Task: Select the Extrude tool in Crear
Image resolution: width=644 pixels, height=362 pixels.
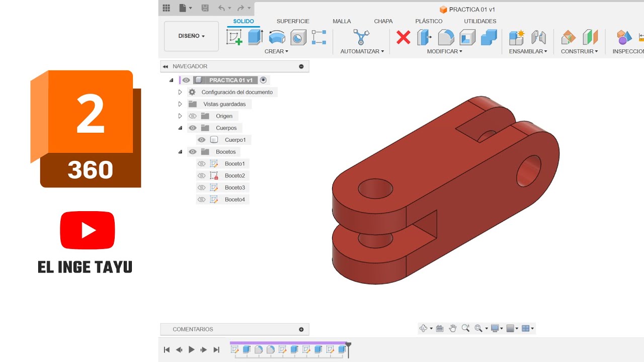Action: click(256, 37)
